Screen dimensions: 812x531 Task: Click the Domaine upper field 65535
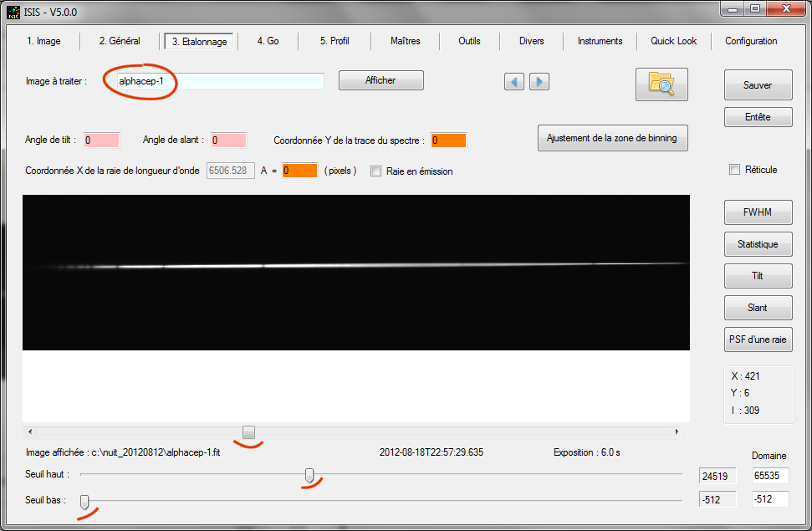(770, 476)
